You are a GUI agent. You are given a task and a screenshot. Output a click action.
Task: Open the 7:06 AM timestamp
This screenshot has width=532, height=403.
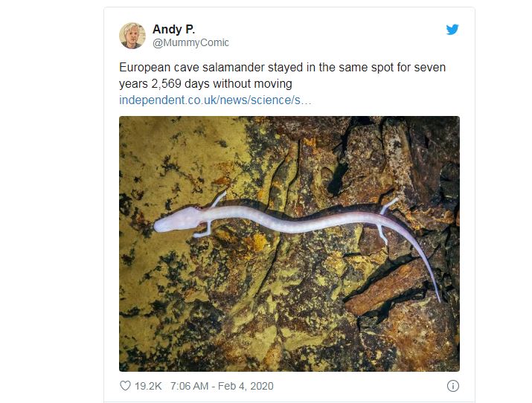(x=189, y=386)
